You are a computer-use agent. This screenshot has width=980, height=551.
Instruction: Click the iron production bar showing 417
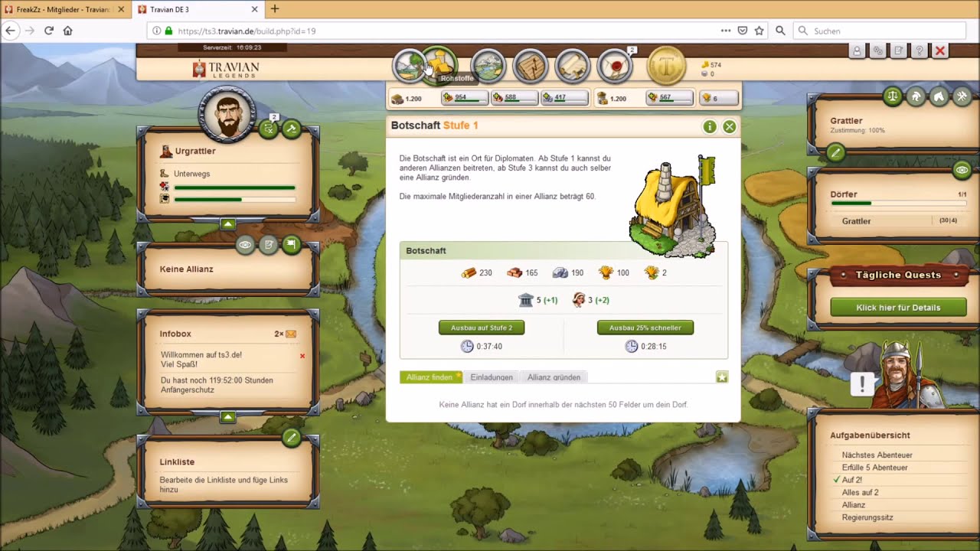[564, 98]
